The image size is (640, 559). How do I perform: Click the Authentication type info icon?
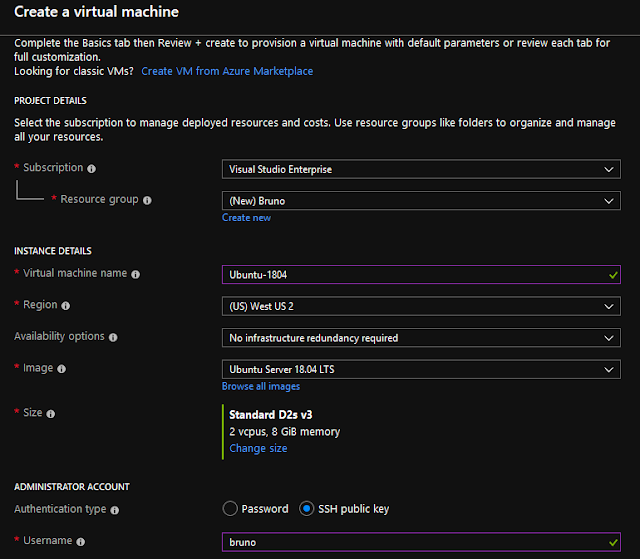tap(115, 510)
